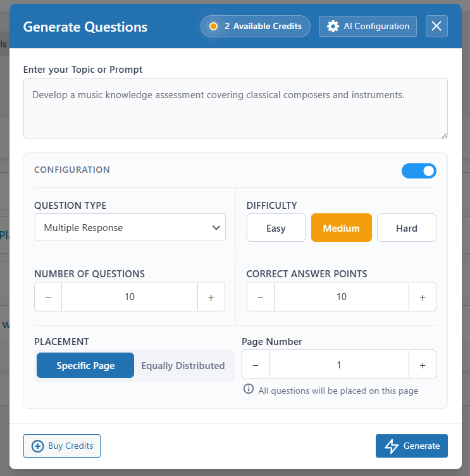This screenshot has height=476, width=470.
Task: Click the resize grip of the prompt box
Action: coord(444,135)
